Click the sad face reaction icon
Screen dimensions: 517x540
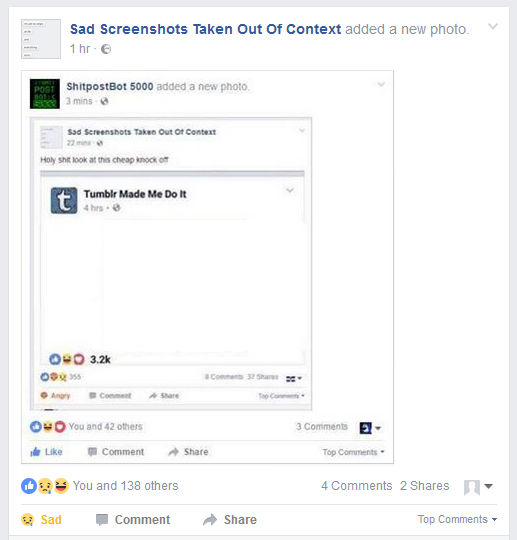tap(45, 486)
